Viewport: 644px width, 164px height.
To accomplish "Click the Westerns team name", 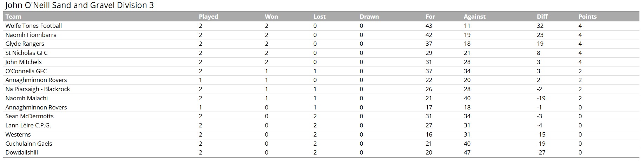I will click(18, 134).
